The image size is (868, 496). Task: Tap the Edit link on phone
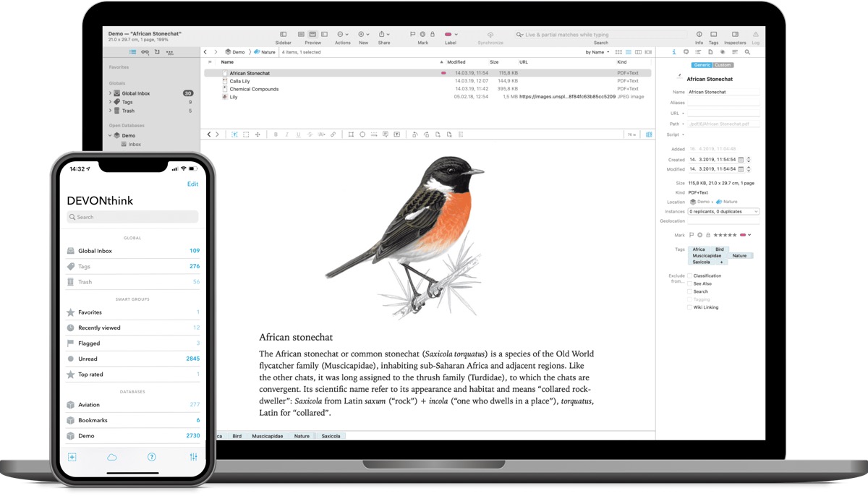(x=192, y=184)
